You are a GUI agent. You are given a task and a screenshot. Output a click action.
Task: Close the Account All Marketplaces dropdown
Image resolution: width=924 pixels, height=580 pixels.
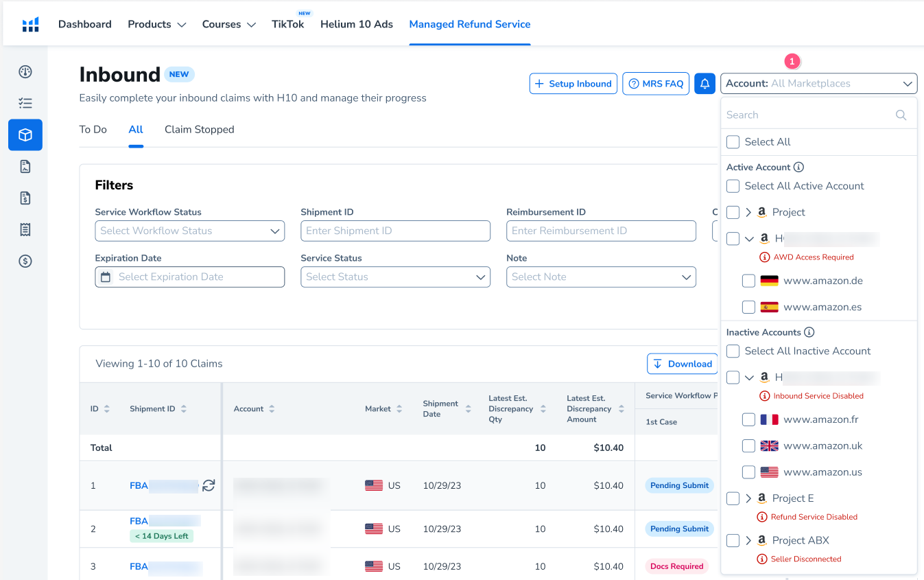click(x=819, y=84)
